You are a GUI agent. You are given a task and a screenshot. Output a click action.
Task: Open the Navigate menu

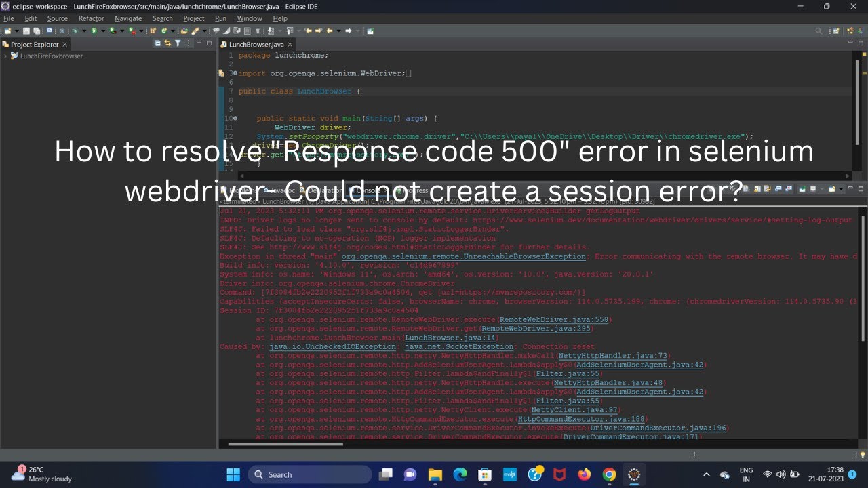tap(128, 18)
